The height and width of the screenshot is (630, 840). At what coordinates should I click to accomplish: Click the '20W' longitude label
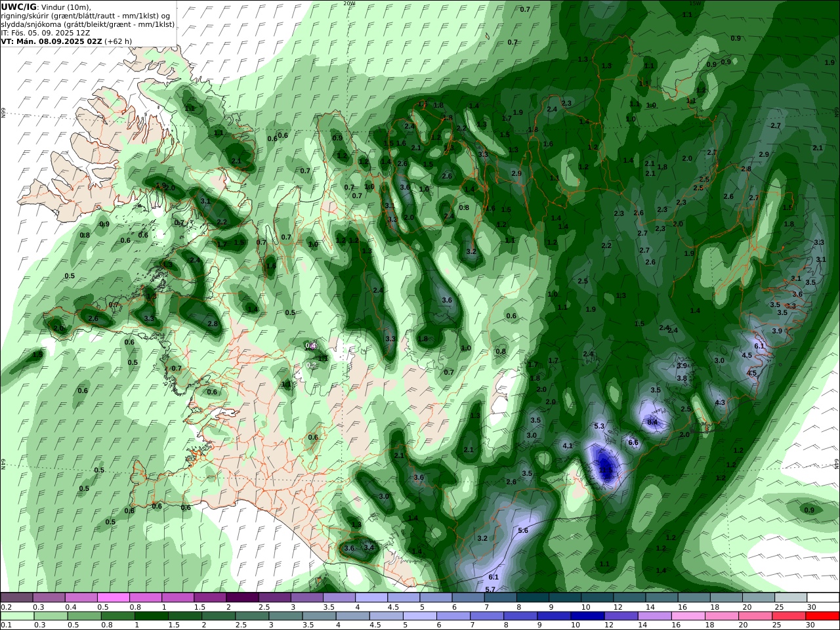pyautogui.click(x=349, y=3)
